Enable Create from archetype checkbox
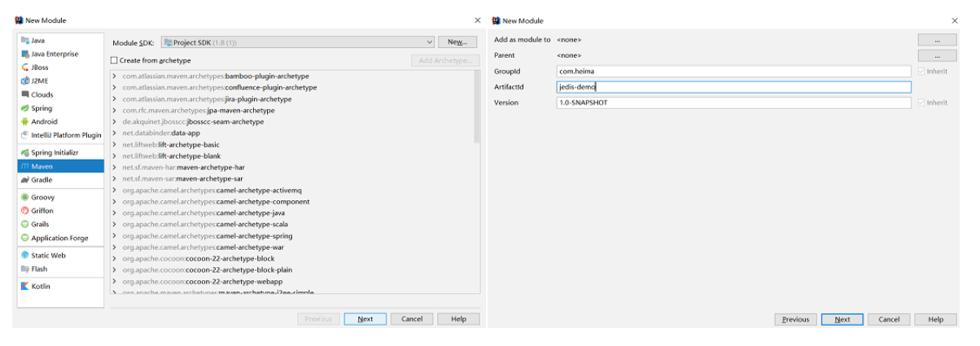Viewport: 980px width, 346px height. coord(114,60)
